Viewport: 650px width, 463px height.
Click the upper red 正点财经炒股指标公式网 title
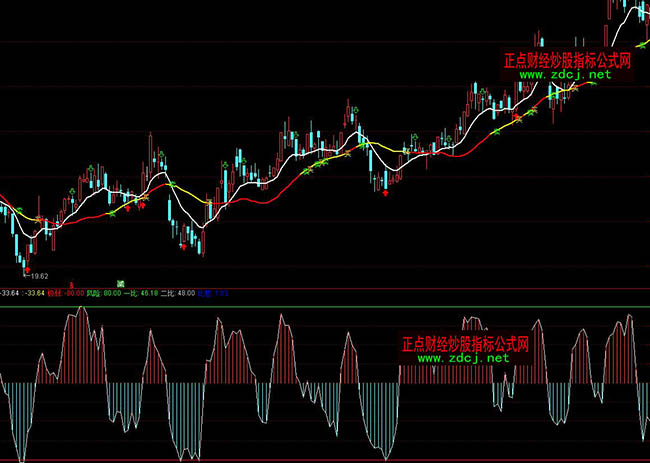point(567,60)
